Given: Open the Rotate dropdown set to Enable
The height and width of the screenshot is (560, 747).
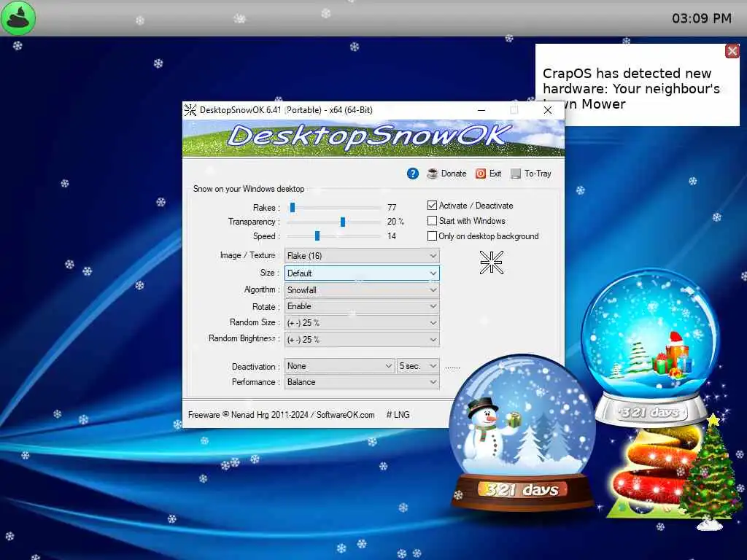Looking at the screenshot, I should (x=362, y=306).
